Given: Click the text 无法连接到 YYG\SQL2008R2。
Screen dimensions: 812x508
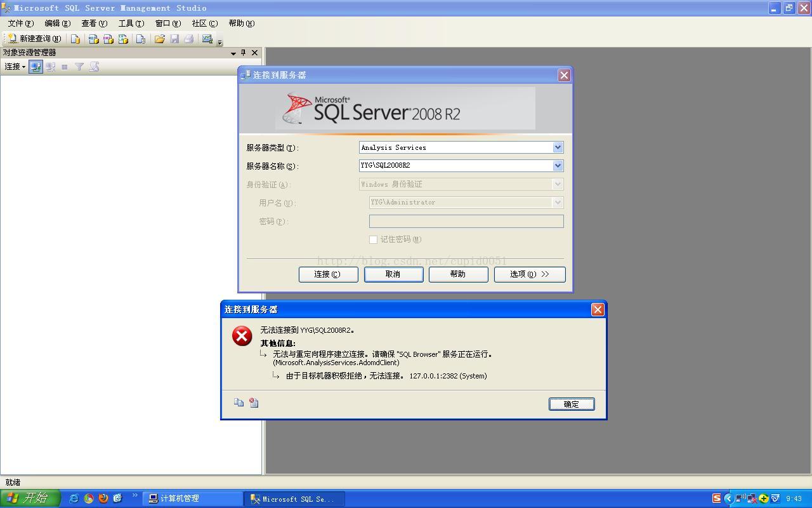Looking at the screenshot, I should 308,330.
